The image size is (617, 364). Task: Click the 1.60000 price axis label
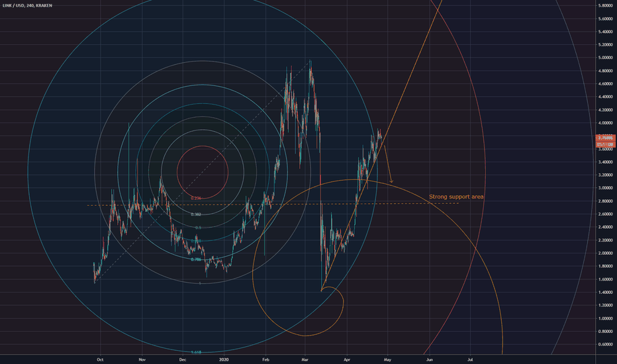[x=606, y=279]
